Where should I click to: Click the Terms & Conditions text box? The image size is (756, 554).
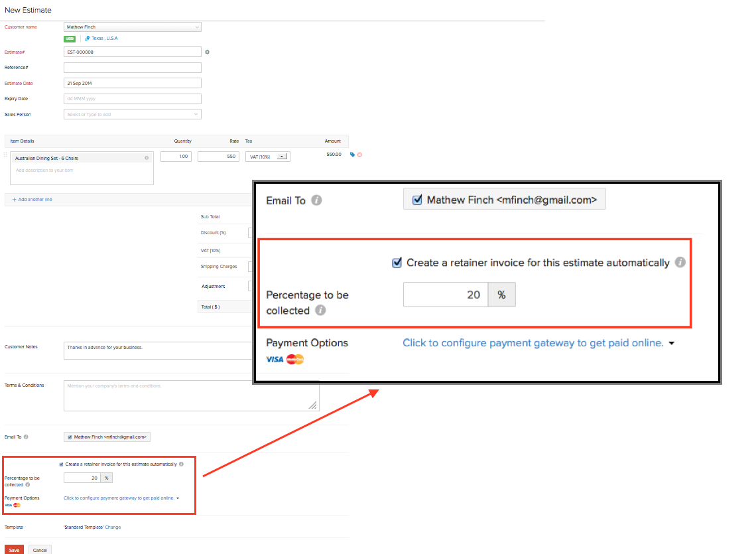[x=192, y=395]
